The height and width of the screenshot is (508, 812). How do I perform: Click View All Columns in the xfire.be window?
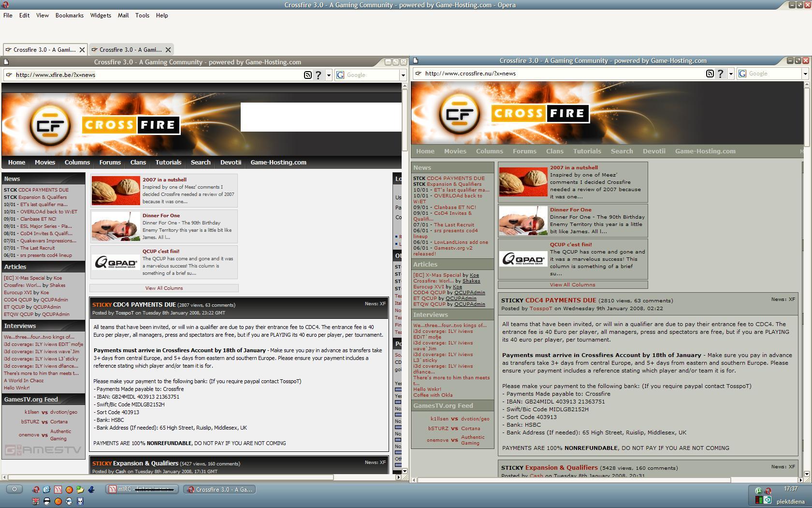[164, 288]
